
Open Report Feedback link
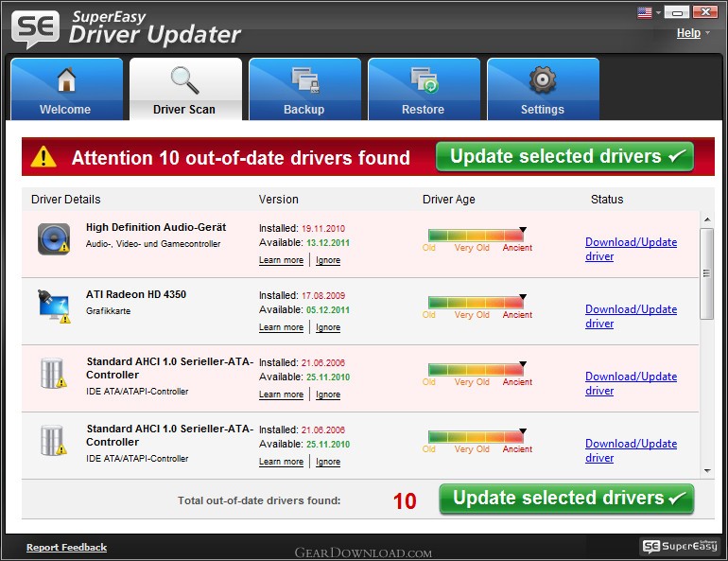66,547
